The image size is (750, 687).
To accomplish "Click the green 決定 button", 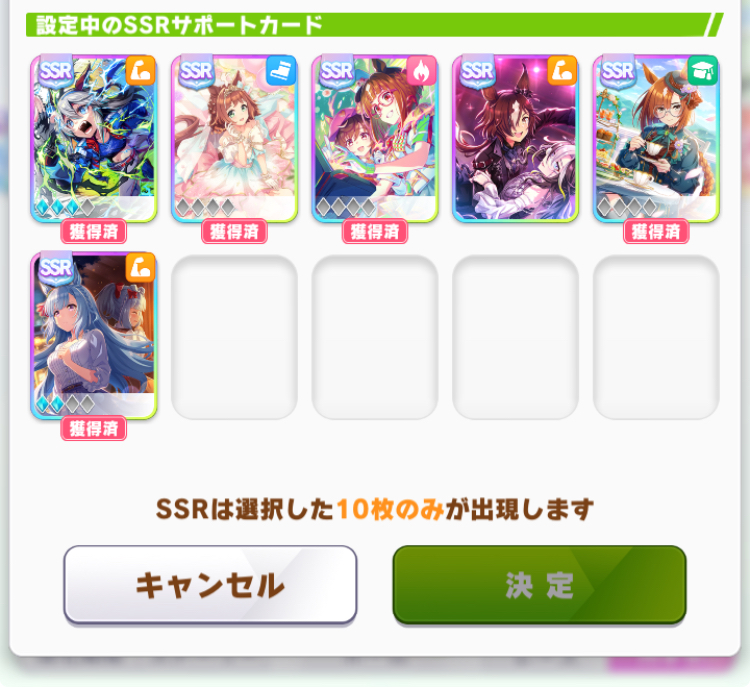I will [540, 585].
